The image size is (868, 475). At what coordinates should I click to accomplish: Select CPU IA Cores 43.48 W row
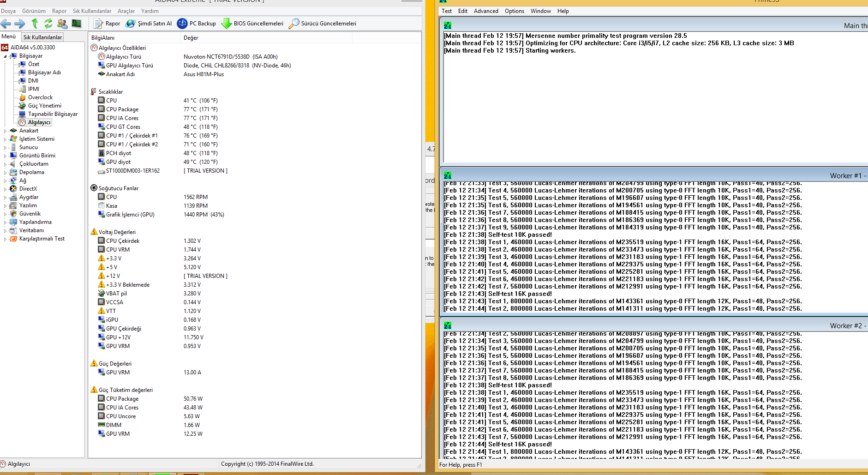tap(255, 408)
